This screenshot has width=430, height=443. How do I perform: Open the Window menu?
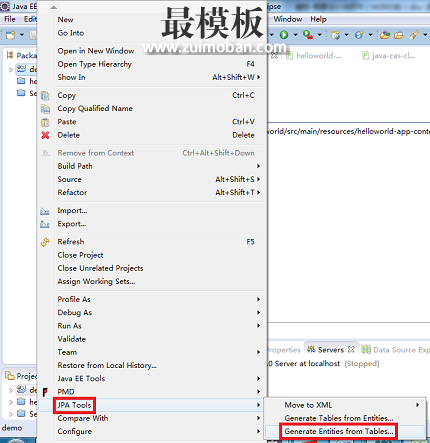click(288, 19)
